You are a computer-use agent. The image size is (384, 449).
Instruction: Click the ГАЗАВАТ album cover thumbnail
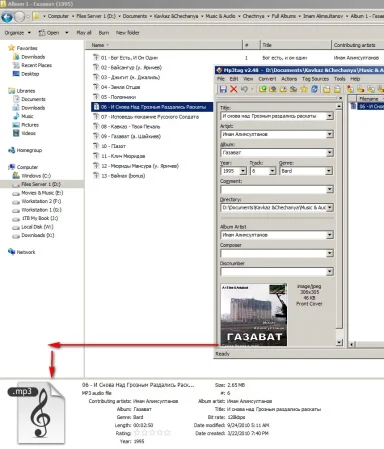click(x=254, y=315)
